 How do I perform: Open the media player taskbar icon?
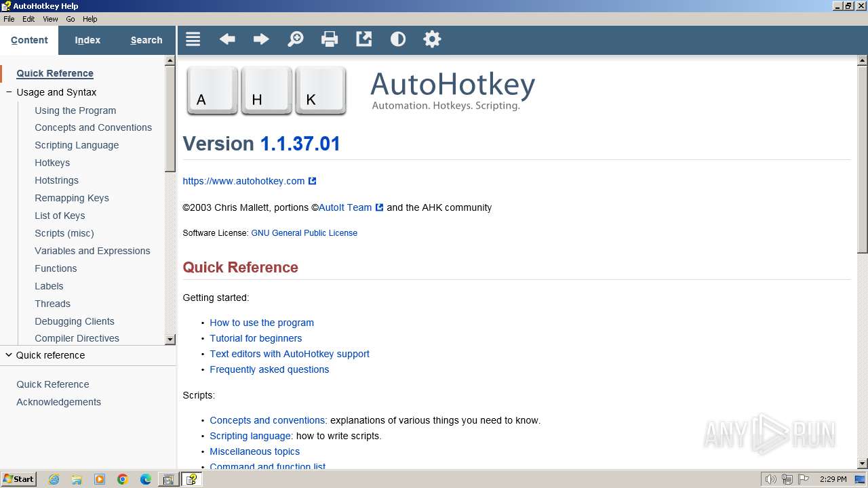point(100,479)
